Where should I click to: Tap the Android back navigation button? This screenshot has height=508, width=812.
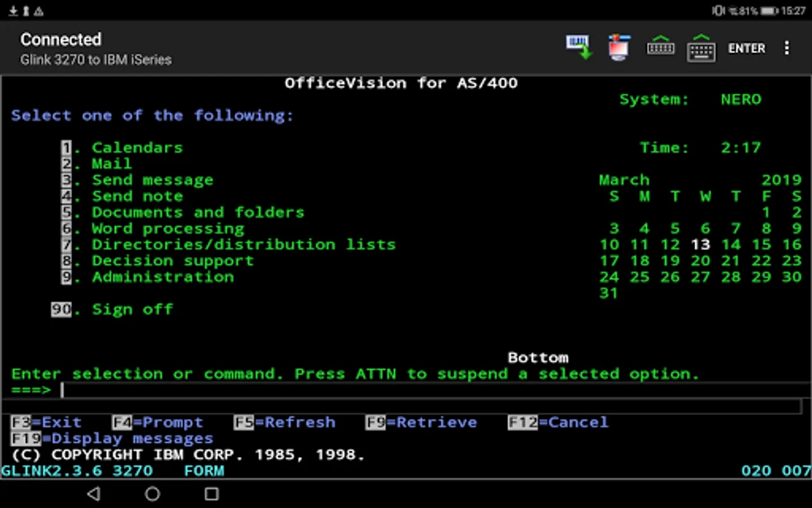[x=94, y=494]
